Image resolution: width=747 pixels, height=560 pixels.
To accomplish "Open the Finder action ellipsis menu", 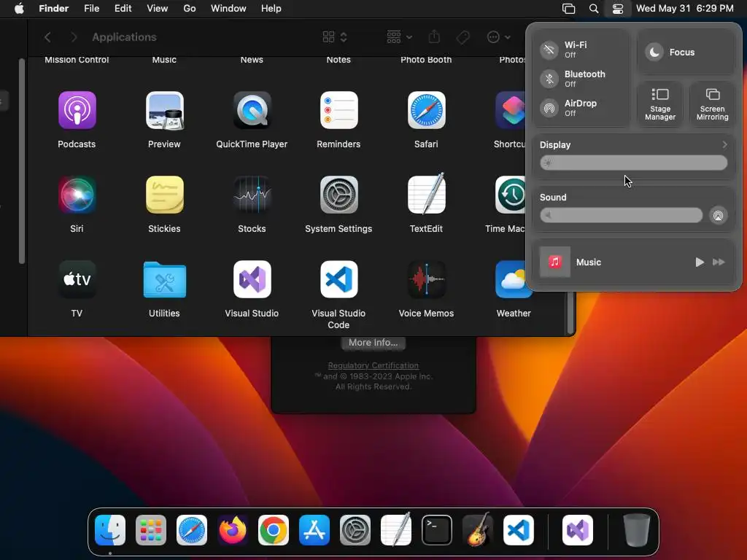I will (x=499, y=36).
